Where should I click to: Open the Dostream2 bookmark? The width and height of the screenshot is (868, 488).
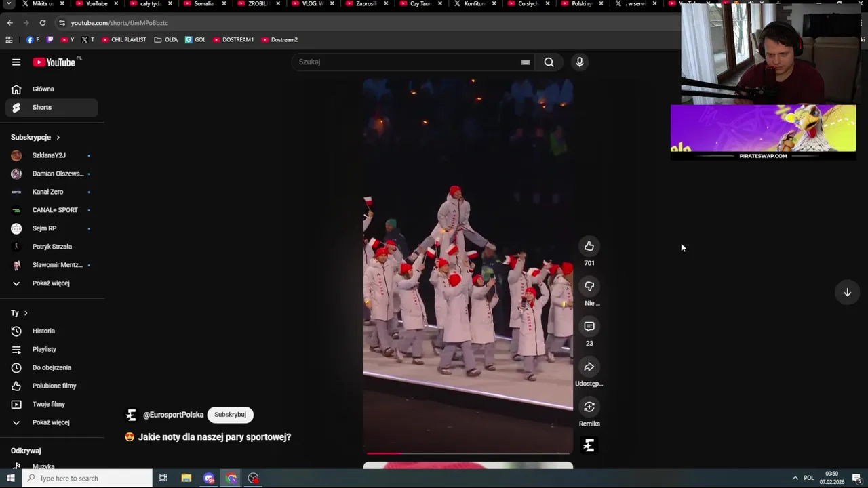click(279, 39)
